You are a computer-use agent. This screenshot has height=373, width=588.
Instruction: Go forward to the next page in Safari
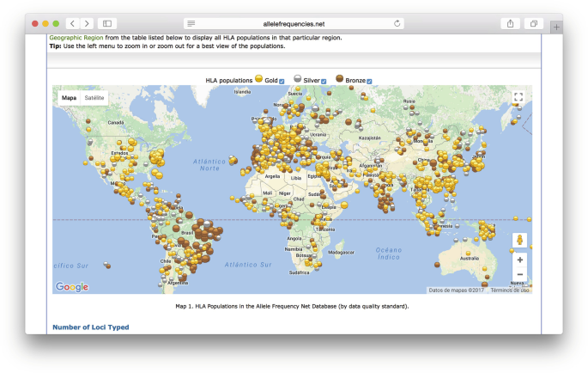(x=86, y=23)
